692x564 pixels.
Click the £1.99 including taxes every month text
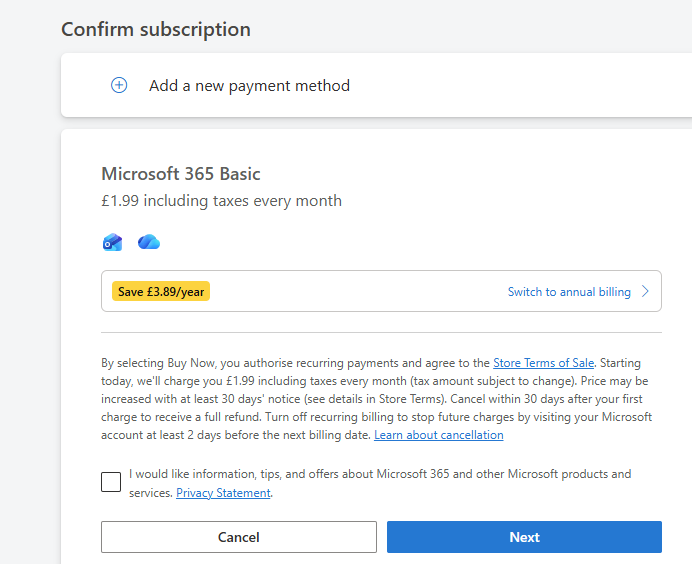click(x=221, y=201)
